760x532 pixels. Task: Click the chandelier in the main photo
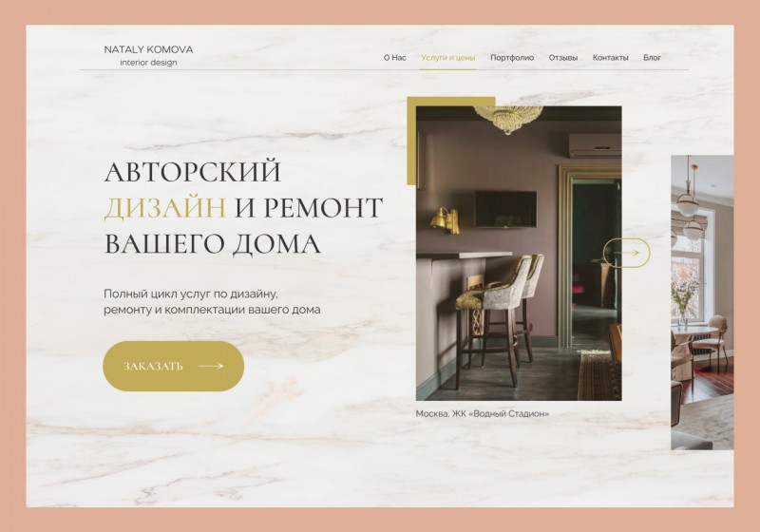(508, 119)
